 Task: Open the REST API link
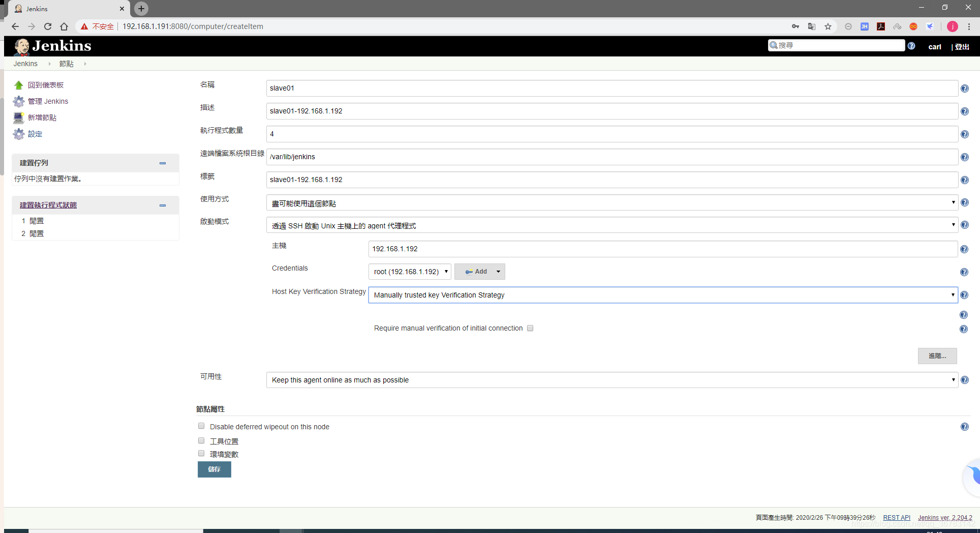coord(897,518)
